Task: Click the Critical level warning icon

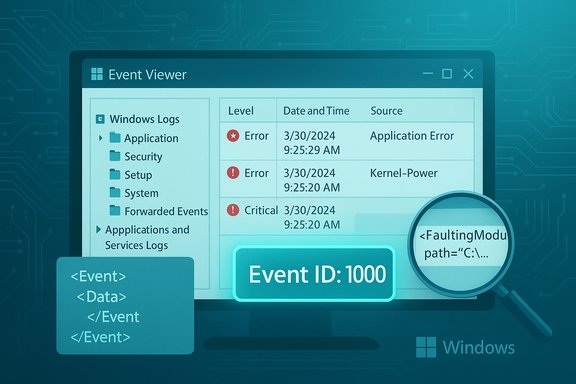Action: tap(233, 210)
